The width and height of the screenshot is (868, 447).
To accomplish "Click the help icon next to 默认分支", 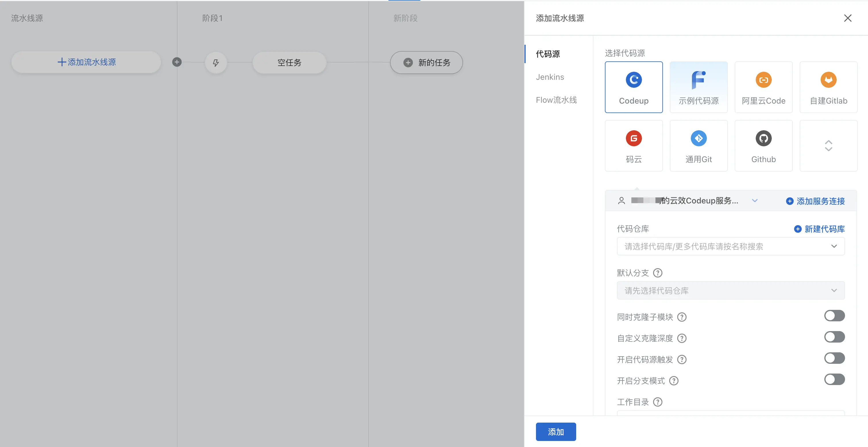I will pyautogui.click(x=657, y=273).
